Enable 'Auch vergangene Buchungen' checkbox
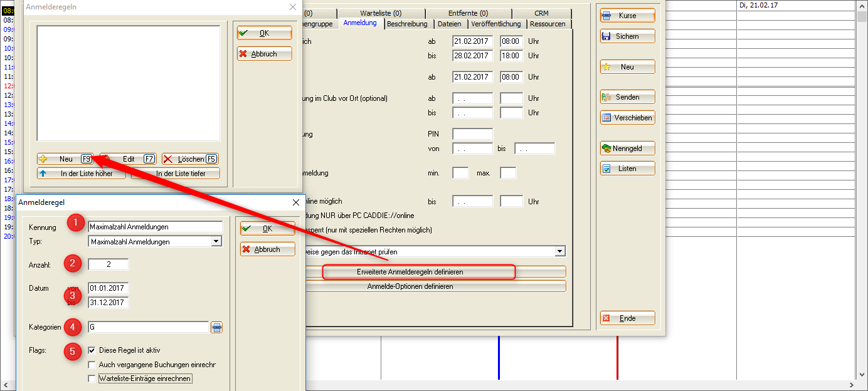 pyautogui.click(x=92, y=365)
